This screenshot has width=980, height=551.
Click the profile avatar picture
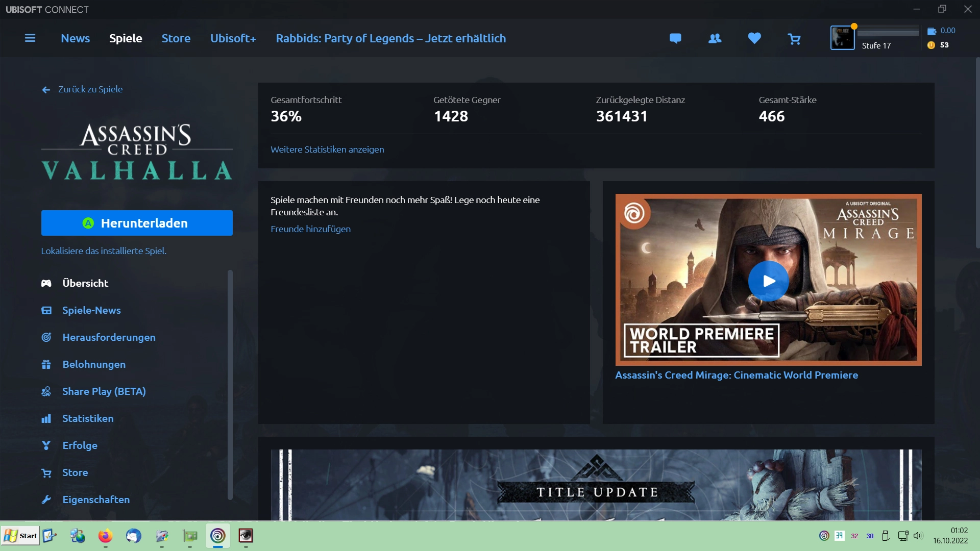pos(843,38)
